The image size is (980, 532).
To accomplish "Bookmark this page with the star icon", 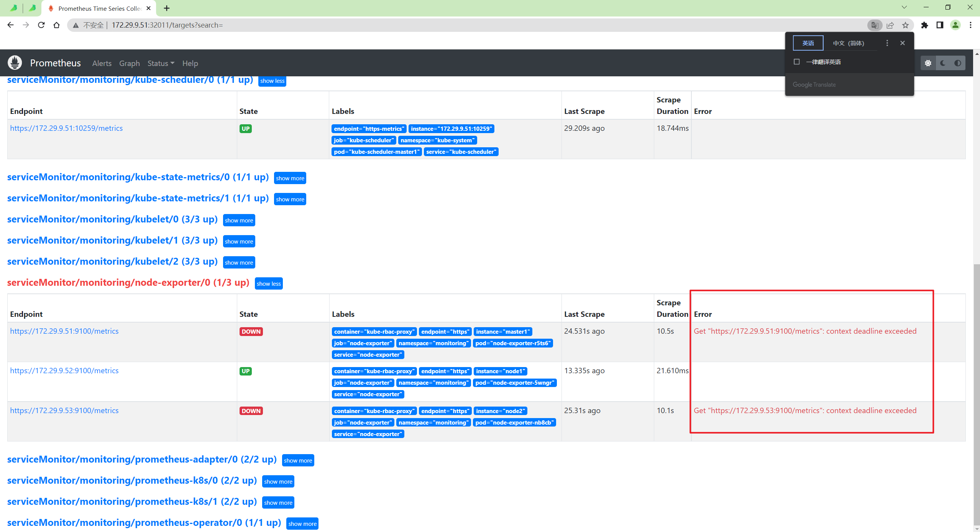I will click(x=905, y=25).
